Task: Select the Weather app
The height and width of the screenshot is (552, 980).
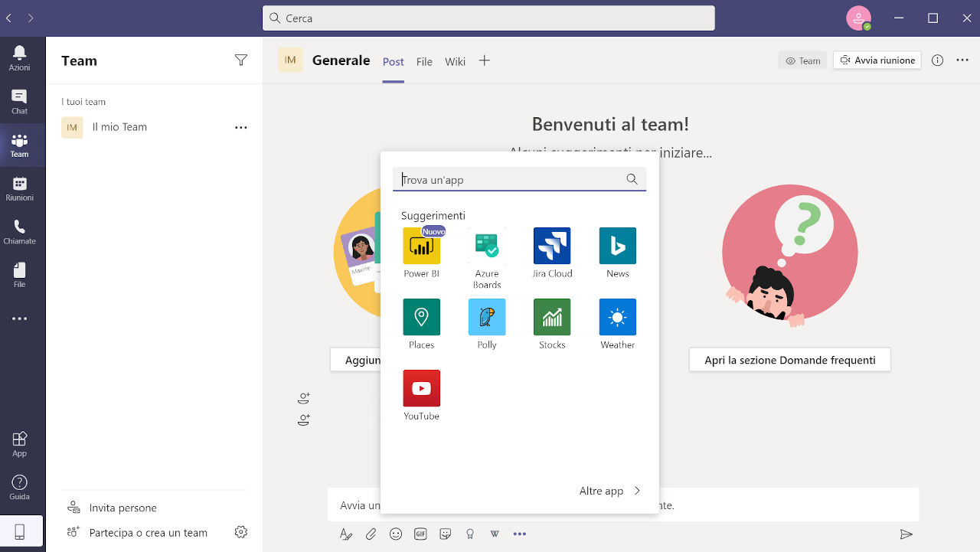Action: point(618,325)
